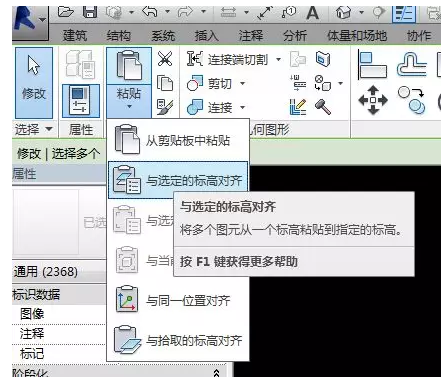Click the Comments (注释) property row

(x=59, y=333)
